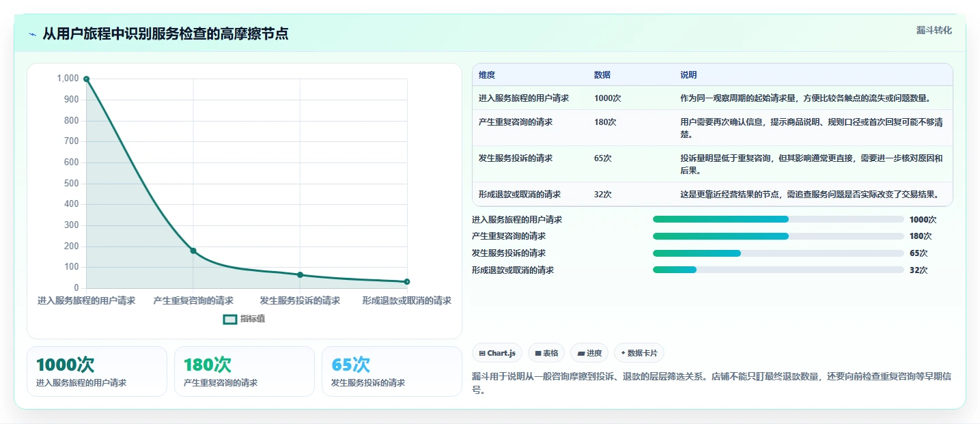Click the table value 1000次

607,98
